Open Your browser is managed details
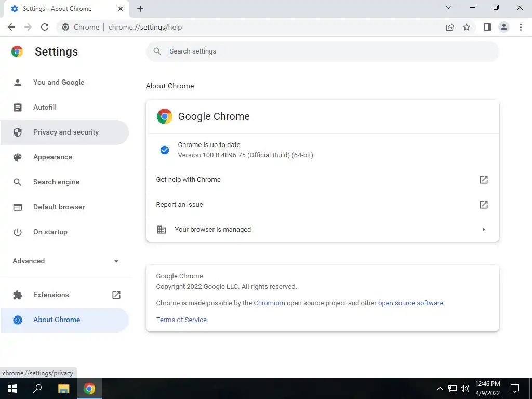This screenshot has width=532, height=399. (322, 229)
